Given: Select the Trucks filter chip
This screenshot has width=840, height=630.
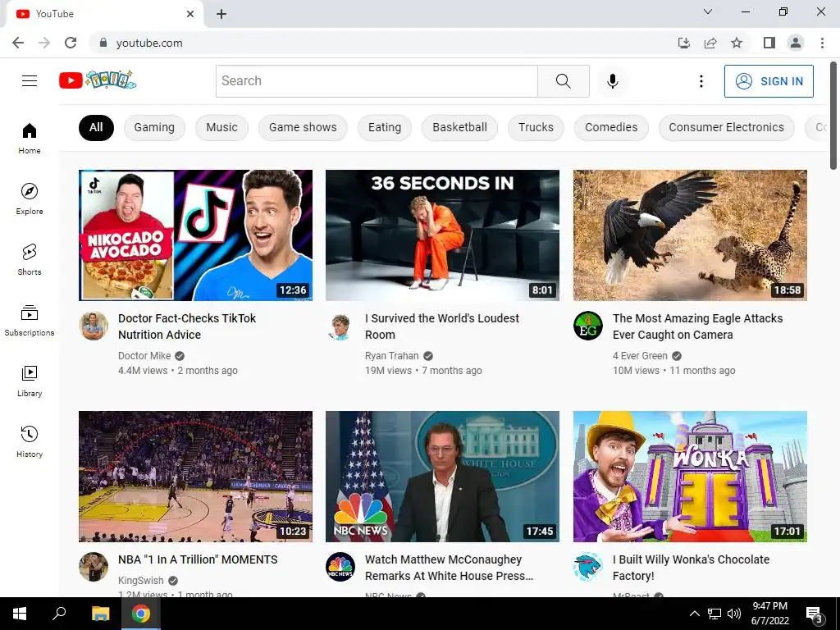Looking at the screenshot, I should (x=536, y=127).
